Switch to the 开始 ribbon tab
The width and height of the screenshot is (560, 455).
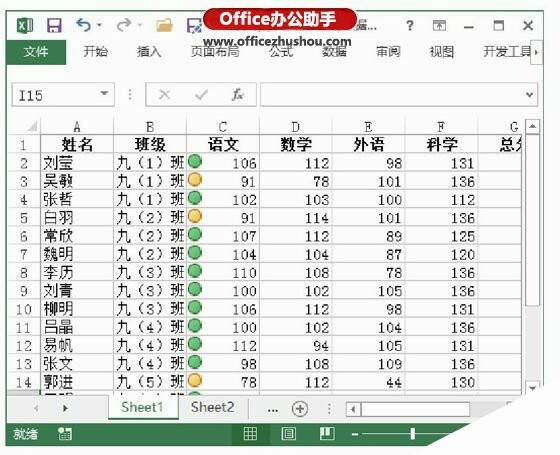[96, 52]
